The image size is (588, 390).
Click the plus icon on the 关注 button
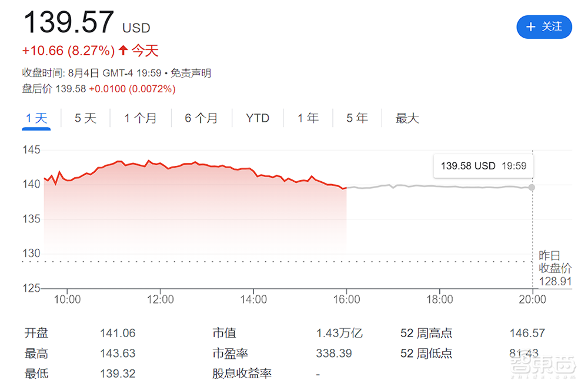[531, 27]
